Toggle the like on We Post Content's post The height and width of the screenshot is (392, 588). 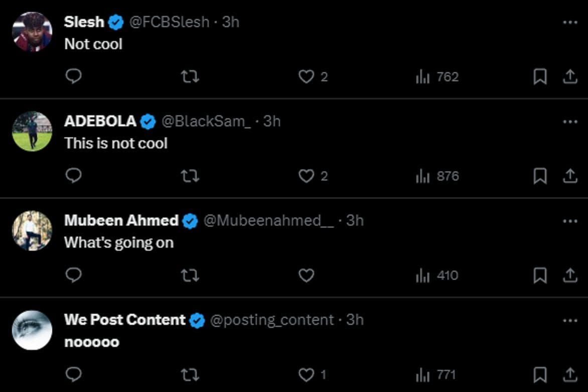point(307,374)
